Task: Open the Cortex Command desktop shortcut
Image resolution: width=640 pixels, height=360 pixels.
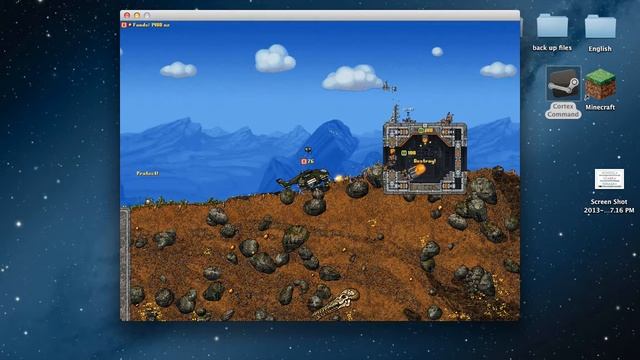Action: 563,84
